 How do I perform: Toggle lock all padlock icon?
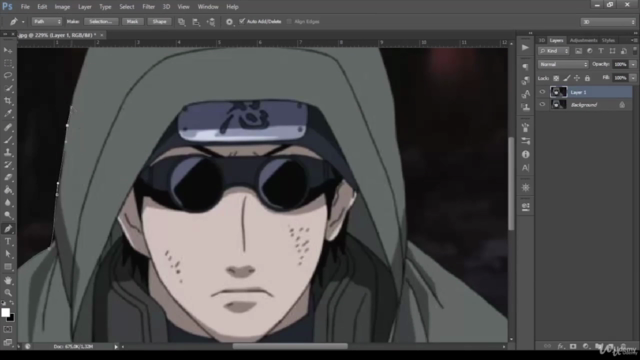(x=587, y=78)
